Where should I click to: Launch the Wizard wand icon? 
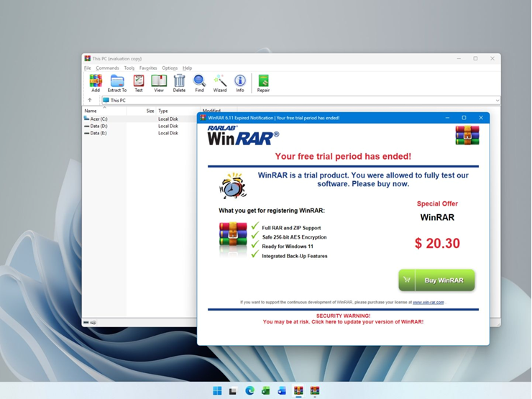[220, 83]
